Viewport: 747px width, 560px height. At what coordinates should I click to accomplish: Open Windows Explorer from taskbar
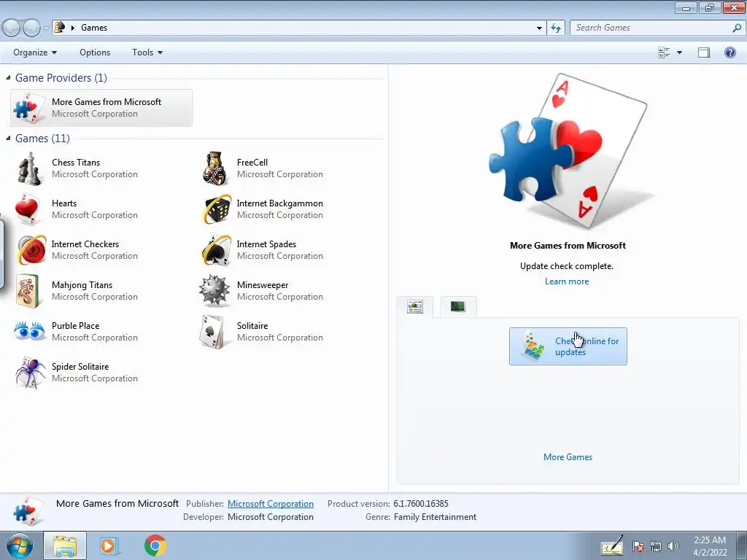click(x=65, y=545)
